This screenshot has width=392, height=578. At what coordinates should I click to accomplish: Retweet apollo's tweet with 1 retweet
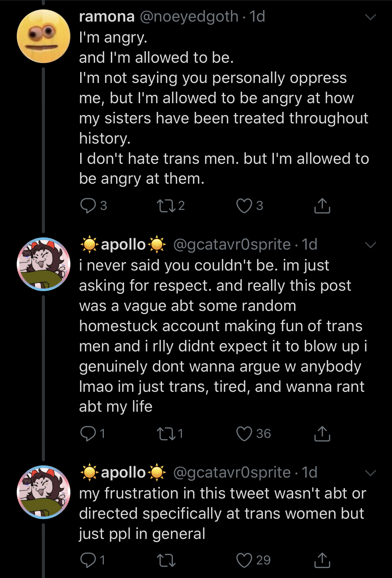pos(166,434)
